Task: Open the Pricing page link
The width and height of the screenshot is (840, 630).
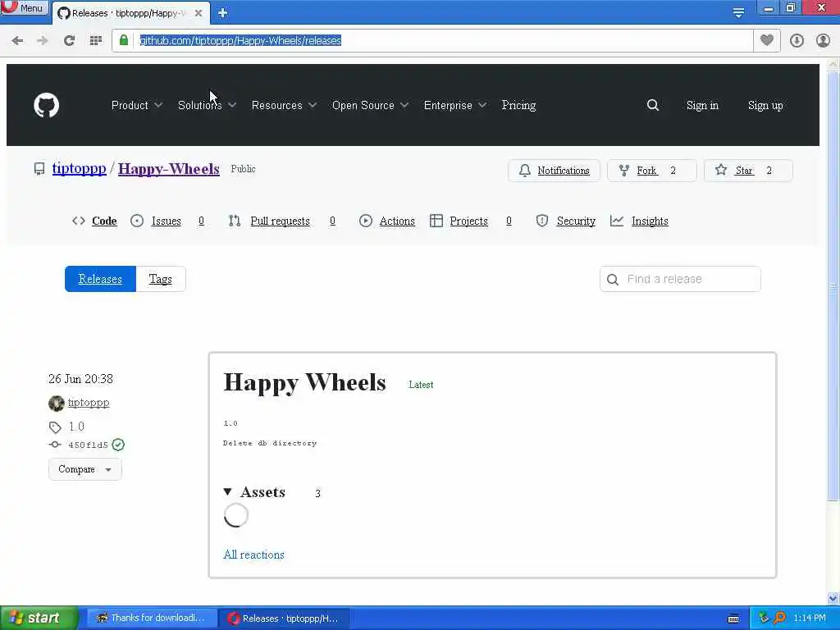Action: tap(518, 106)
